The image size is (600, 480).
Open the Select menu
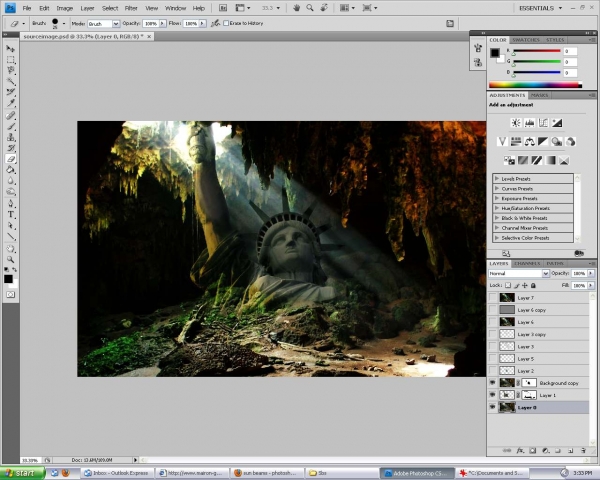point(110,8)
